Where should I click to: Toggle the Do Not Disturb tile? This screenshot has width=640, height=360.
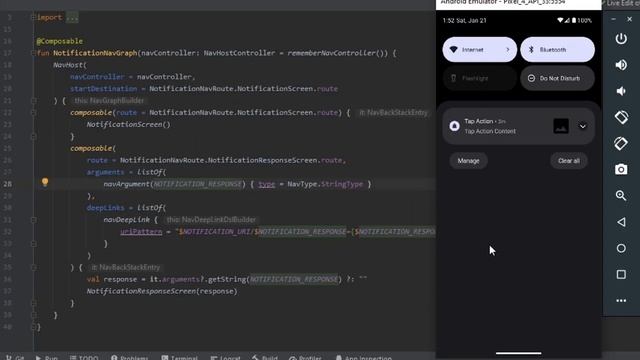(x=558, y=78)
